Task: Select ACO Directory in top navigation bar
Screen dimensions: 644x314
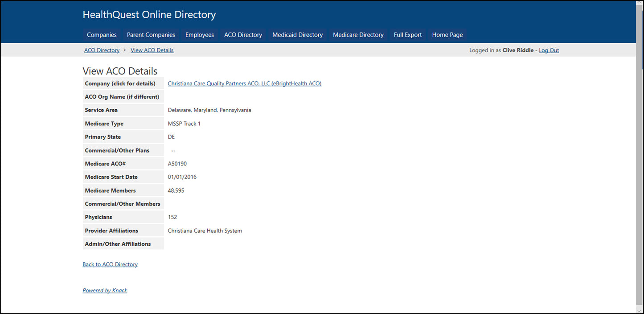Action: pyautogui.click(x=243, y=35)
